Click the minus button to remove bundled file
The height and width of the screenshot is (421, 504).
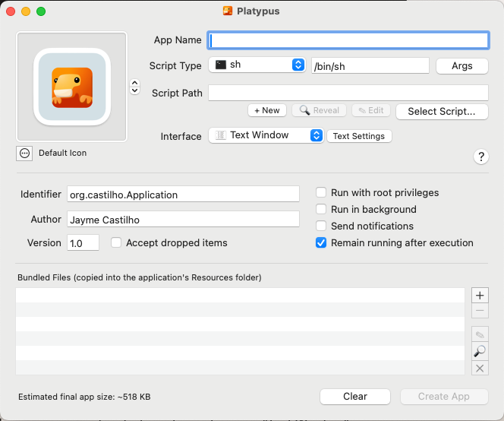480,311
